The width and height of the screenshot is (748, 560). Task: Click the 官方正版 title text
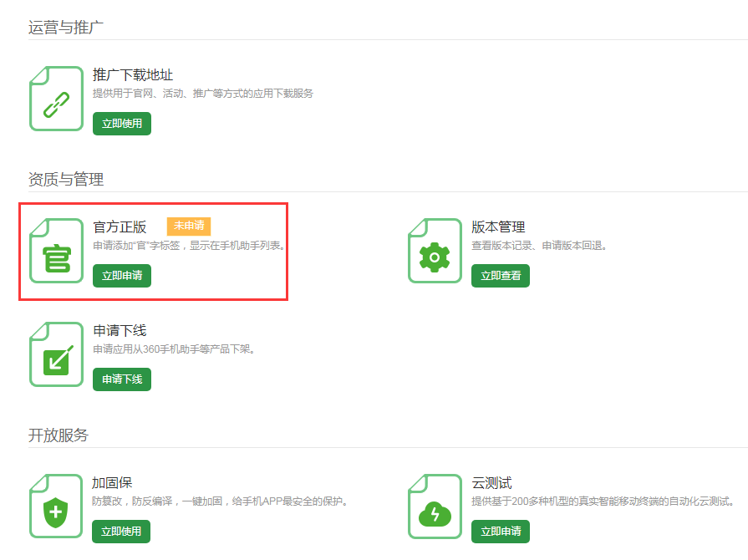120,227
